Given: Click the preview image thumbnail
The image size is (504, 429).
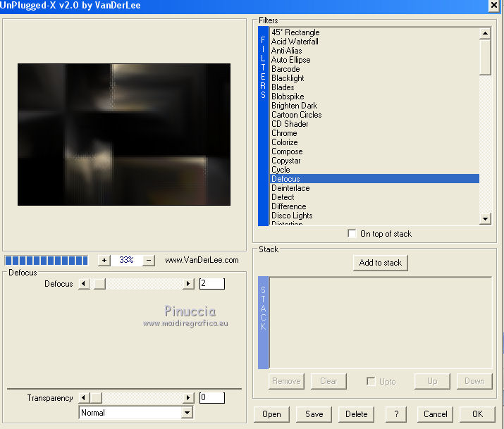Looking at the screenshot, I should pos(124,135).
